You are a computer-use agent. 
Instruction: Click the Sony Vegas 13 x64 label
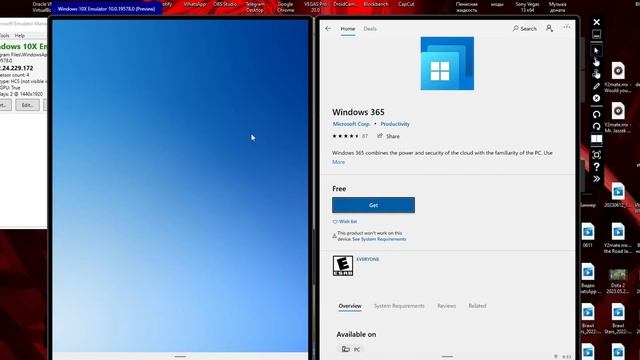click(x=527, y=7)
